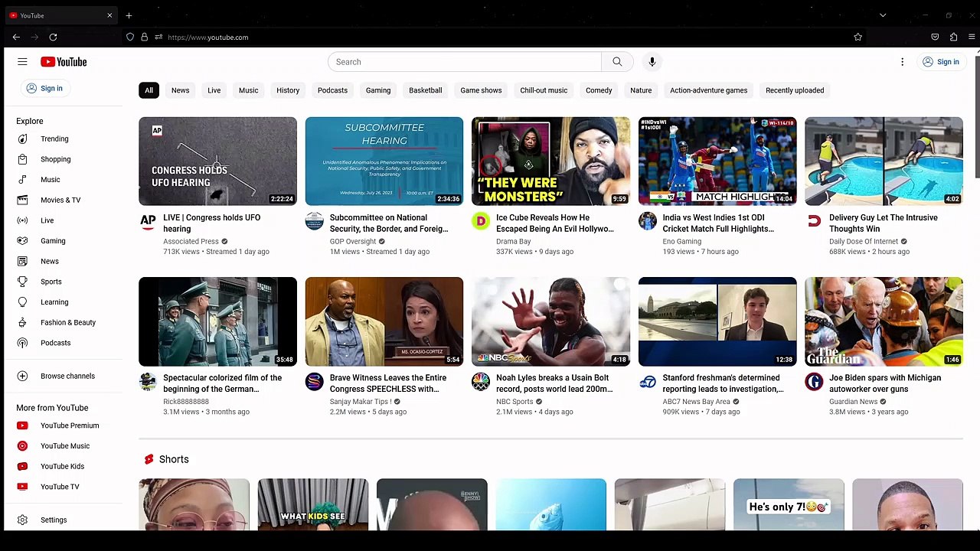Click Sign in at the top right
980x551 pixels.
point(941,62)
